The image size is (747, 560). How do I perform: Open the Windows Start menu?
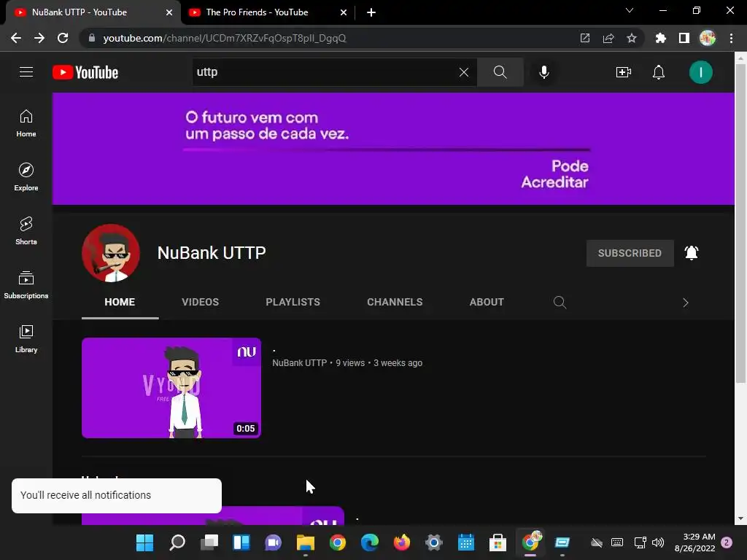(x=145, y=542)
